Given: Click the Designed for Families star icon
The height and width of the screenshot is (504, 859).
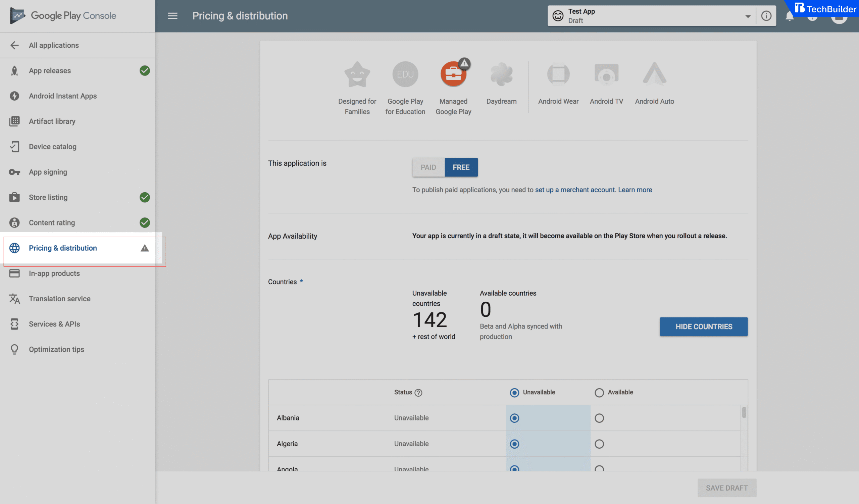Looking at the screenshot, I should [x=357, y=74].
